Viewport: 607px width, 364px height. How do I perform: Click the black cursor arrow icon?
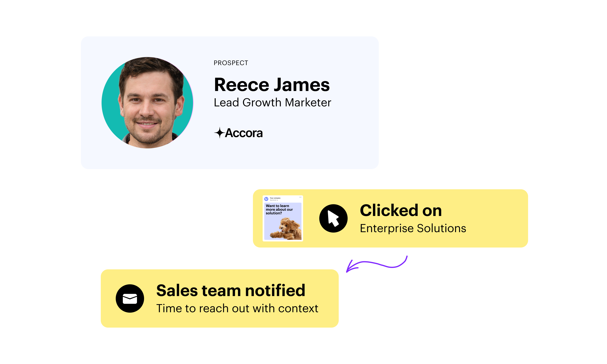pyautogui.click(x=333, y=218)
